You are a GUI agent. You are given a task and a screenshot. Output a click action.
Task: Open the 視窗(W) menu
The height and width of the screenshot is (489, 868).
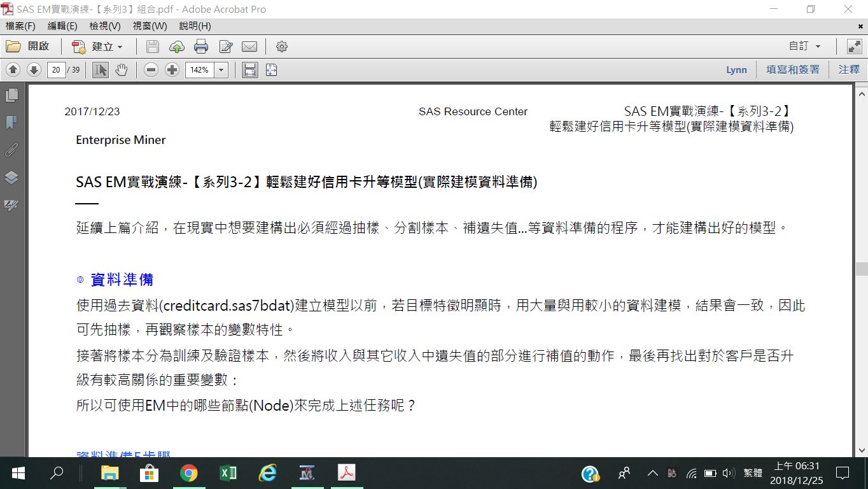coord(150,26)
